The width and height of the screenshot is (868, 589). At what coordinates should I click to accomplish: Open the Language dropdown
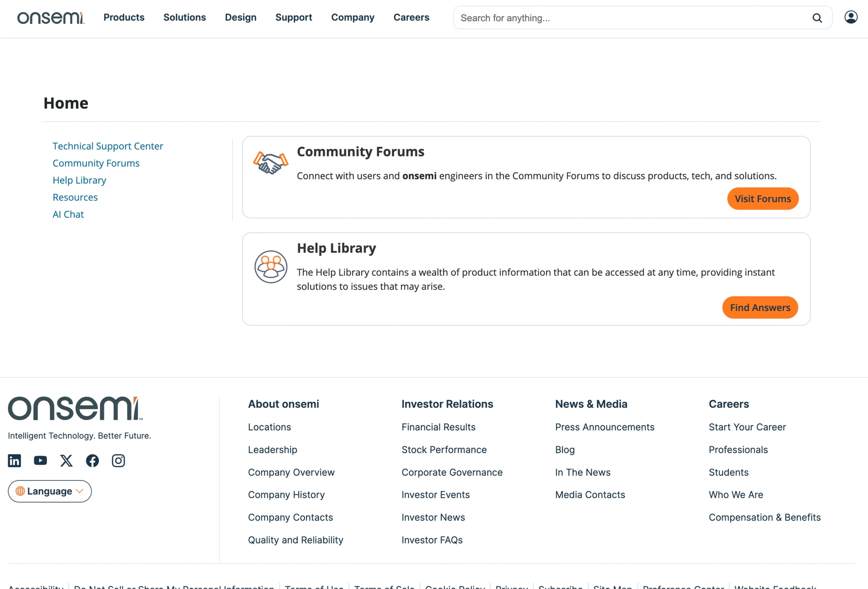50,491
